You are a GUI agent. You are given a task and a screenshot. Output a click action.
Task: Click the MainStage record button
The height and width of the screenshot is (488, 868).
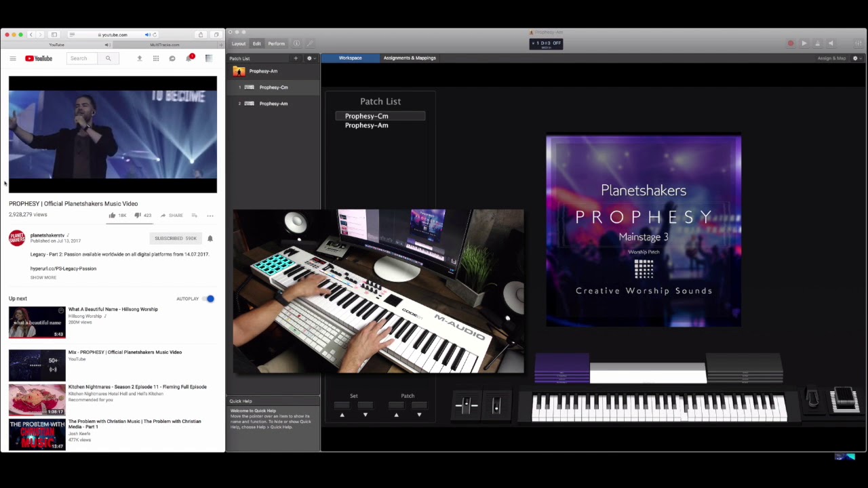coord(791,43)
